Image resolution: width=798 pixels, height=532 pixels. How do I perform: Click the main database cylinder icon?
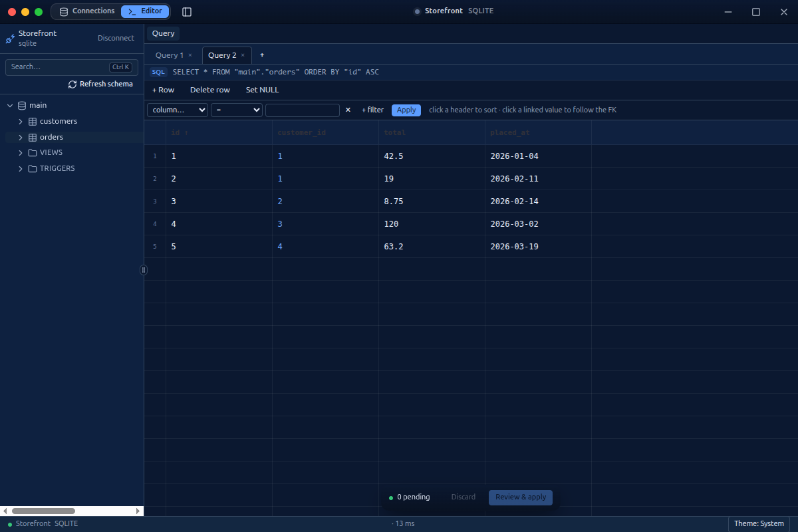click(22, 105)
